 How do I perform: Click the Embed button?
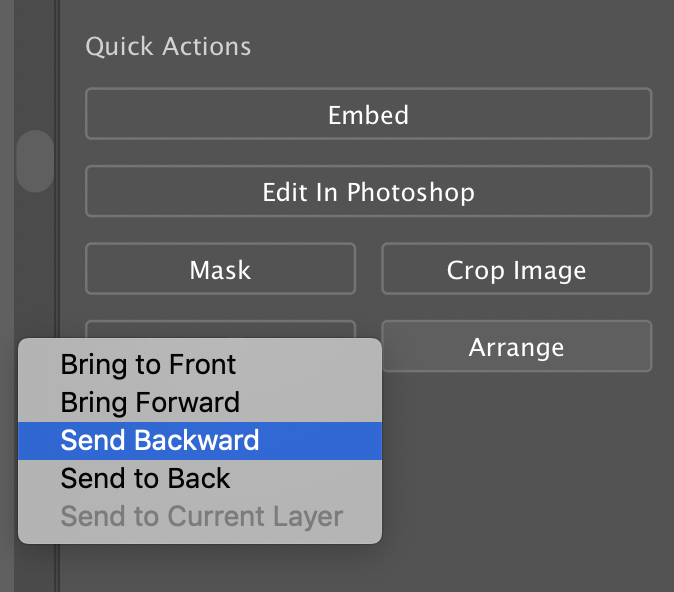pyautogui.click(x=368, y=115)
